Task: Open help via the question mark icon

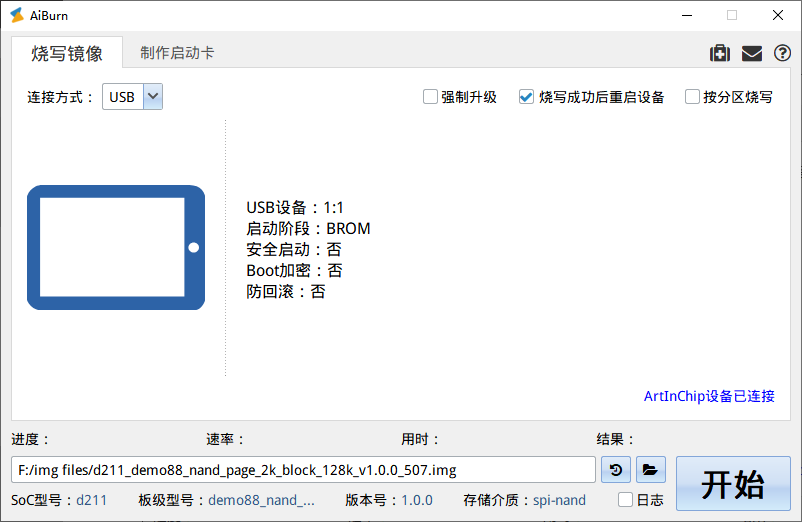Action: click(x=782, y=53)
